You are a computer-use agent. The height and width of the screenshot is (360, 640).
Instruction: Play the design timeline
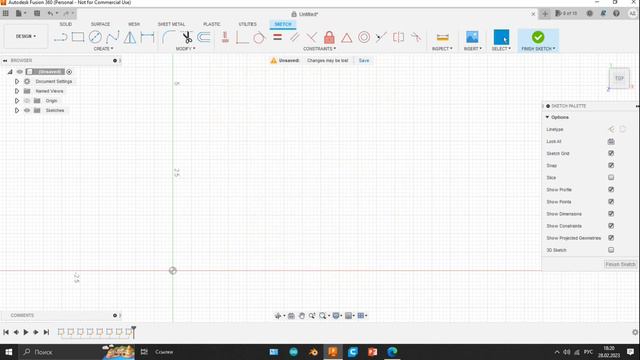tap(26, 332)
